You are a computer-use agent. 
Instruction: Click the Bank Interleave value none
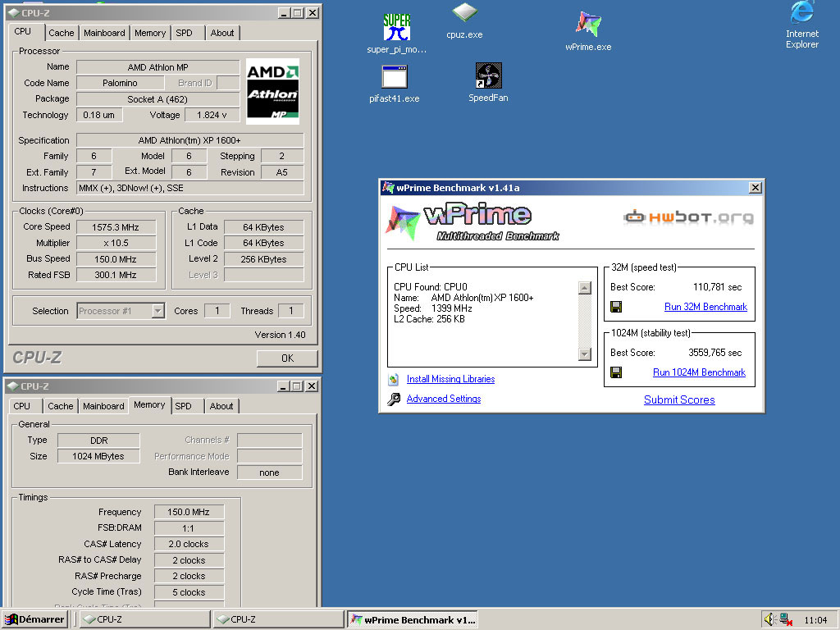tap(269, 472)
